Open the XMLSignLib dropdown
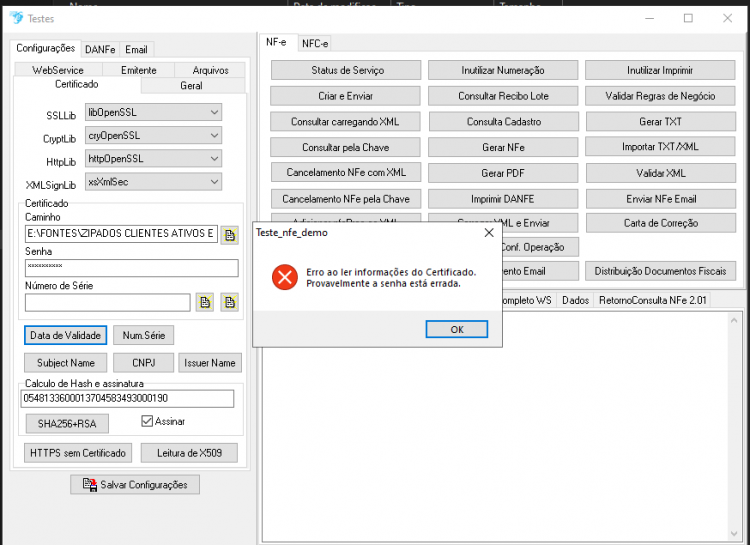This screenshot has width=750, height=545. point(153,182)
